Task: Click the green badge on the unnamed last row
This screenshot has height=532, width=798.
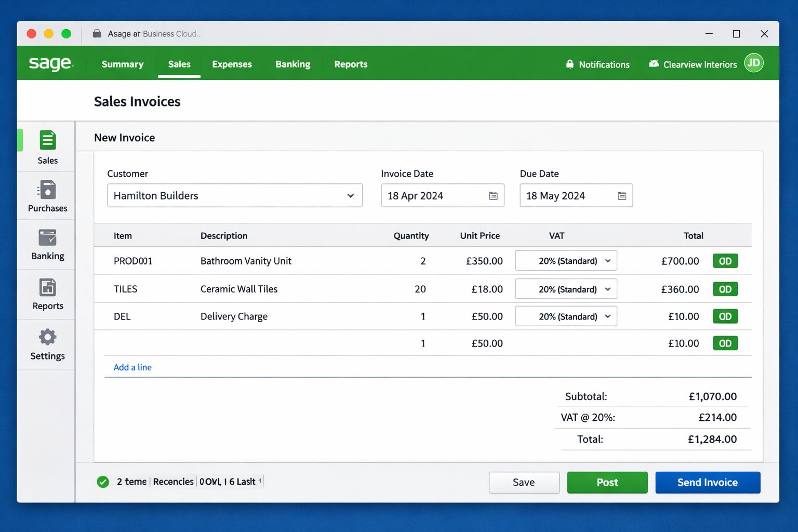Action: click(x=725, y=343)
